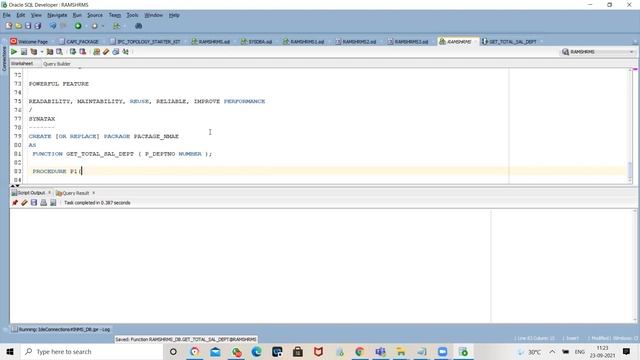Click the Explain Plan icon in worksheet toolbar
The width and height of the screenshot is (640, 360).
click(x=34, y=52)
